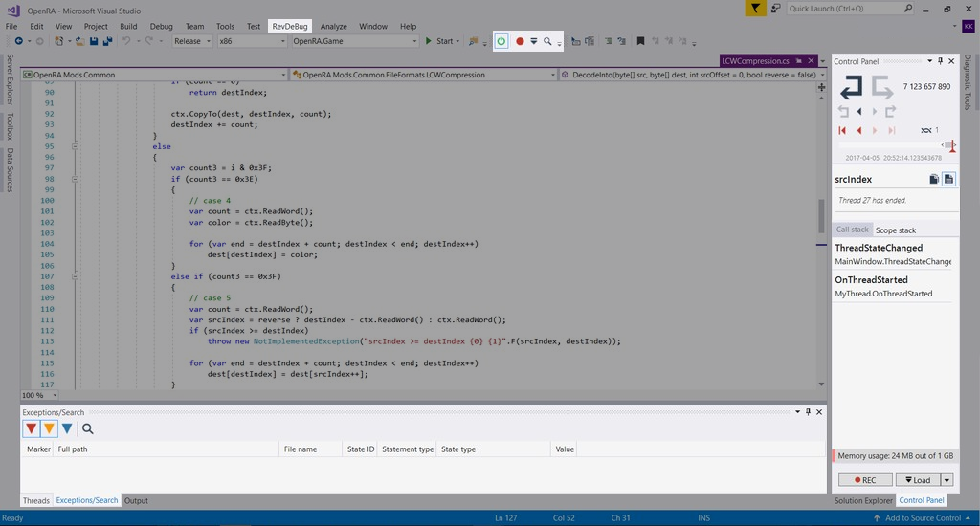Viewport: 980px width, 526px height.
Task: Open the OpenRA.Mods.Common project dropdown
Action: click(154, 75)
